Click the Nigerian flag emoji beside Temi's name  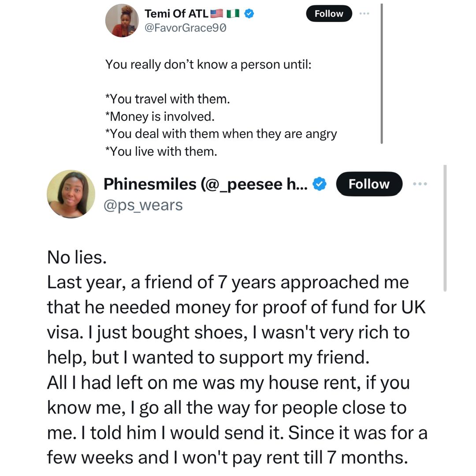point(233,14)
